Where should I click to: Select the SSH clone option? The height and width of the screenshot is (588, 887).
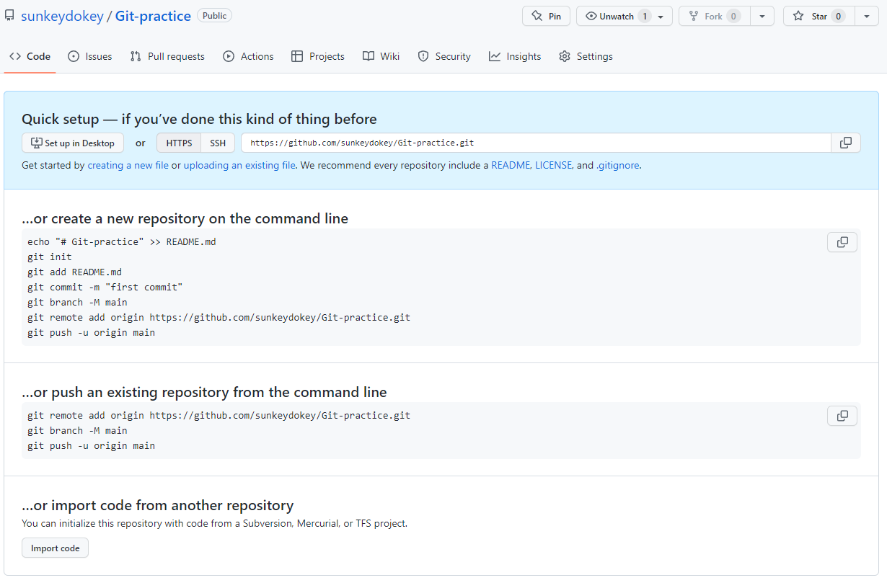[x=218, y=143]
